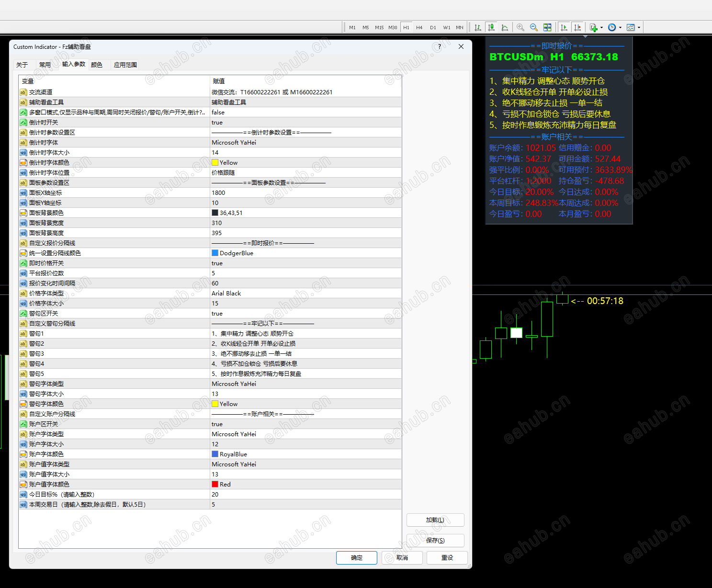Open the indicators list icon

tap(594, 27)
